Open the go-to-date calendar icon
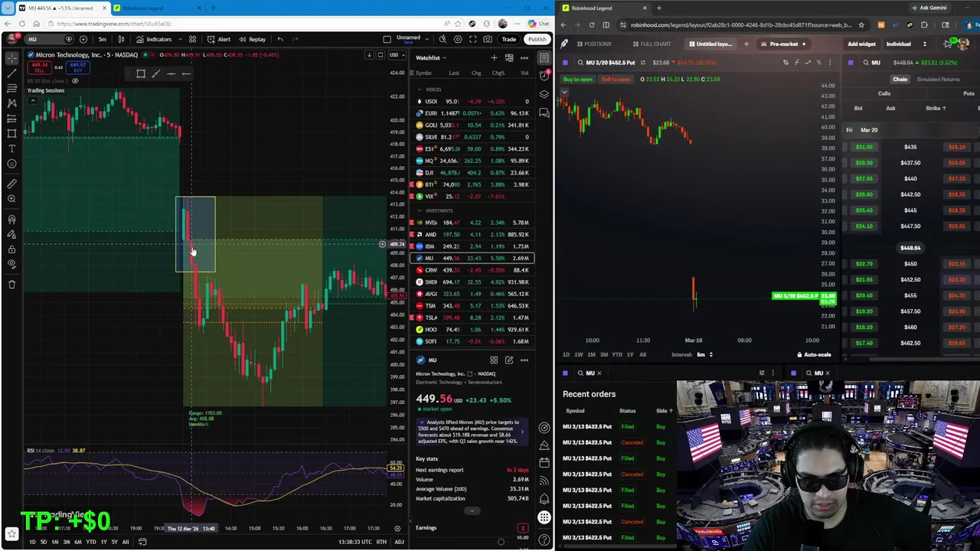 [143, 542]
